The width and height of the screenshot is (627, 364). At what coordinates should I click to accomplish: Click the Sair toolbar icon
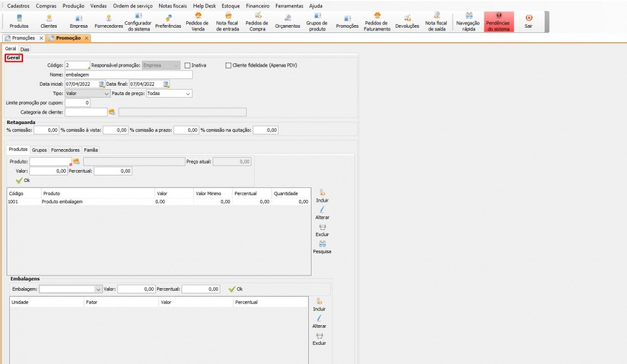pos(528,21)
